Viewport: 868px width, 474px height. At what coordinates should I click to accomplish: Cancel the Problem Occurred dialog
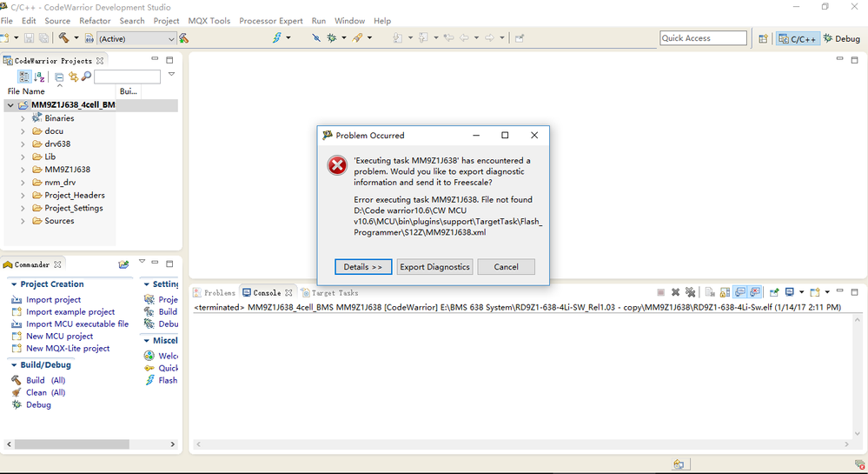(x=506, y=267)
